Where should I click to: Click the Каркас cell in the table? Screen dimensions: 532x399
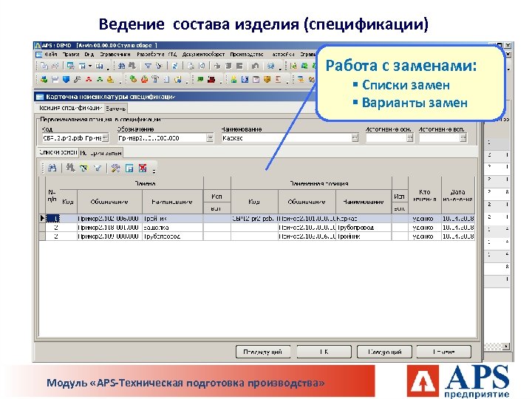[x=364, y=219]
